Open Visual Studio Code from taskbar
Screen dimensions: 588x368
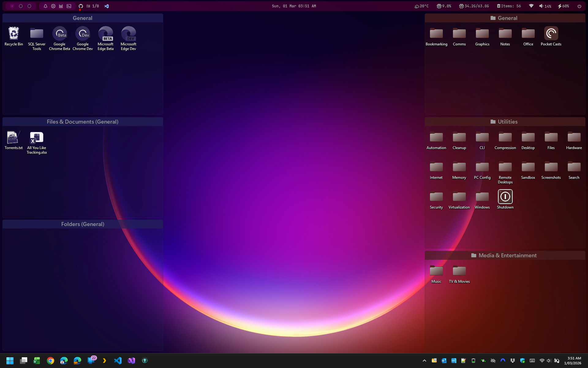tap(118, 361)
